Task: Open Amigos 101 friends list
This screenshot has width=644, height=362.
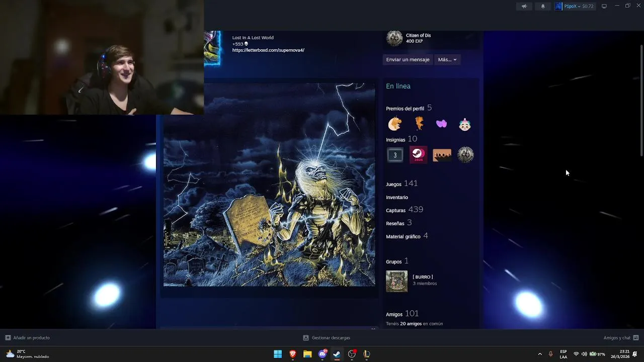Action: tap(403, 314)
